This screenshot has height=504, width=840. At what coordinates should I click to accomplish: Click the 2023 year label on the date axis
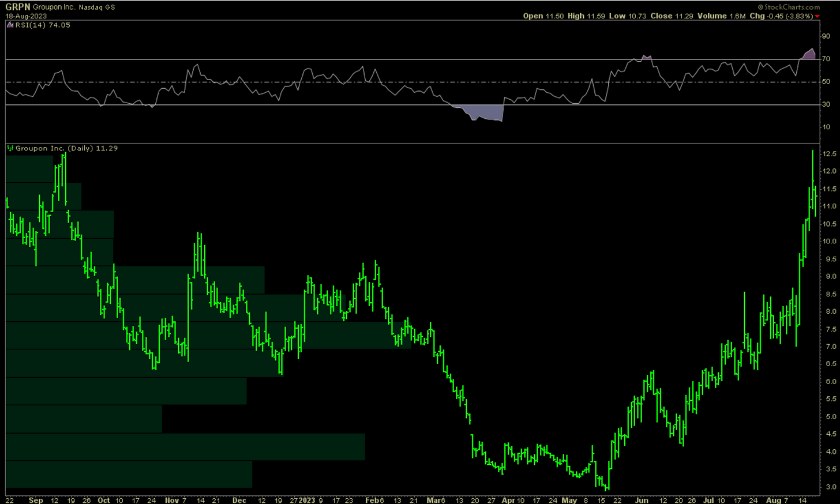pos(307,500)
